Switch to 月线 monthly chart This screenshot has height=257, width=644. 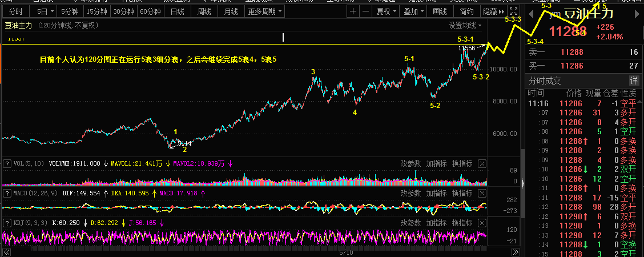tap(231, 11)
